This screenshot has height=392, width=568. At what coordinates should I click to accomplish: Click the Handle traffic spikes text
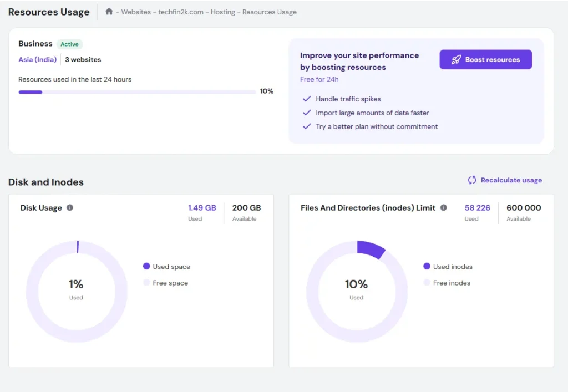[x=348, y=99]
